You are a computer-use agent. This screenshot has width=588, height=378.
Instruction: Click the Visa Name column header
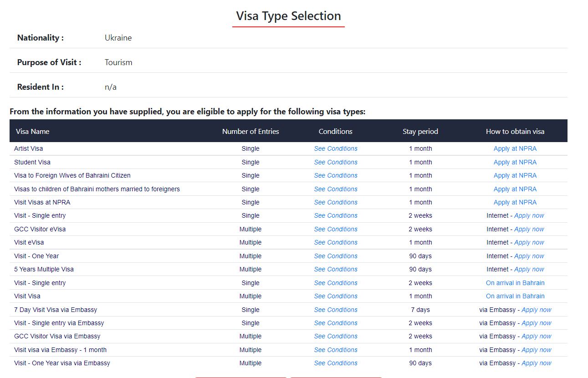tap(32, 131)
